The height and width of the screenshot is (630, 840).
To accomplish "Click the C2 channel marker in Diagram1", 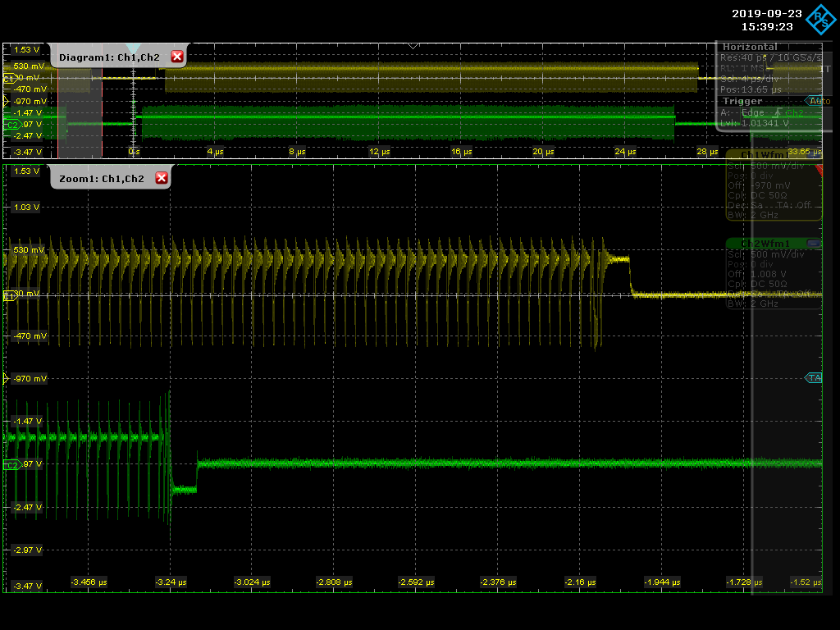I will coord(11,125).
